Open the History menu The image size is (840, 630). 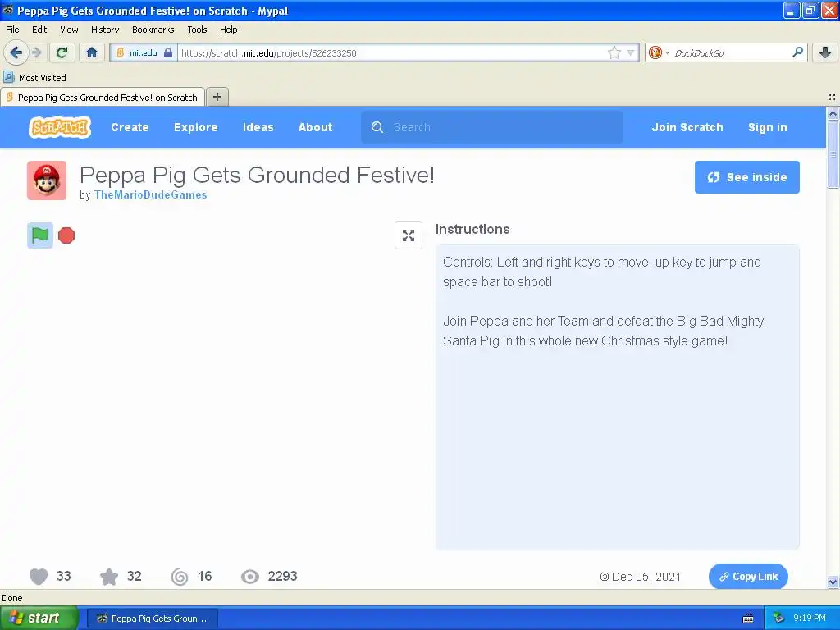click(x=104, y=30)
